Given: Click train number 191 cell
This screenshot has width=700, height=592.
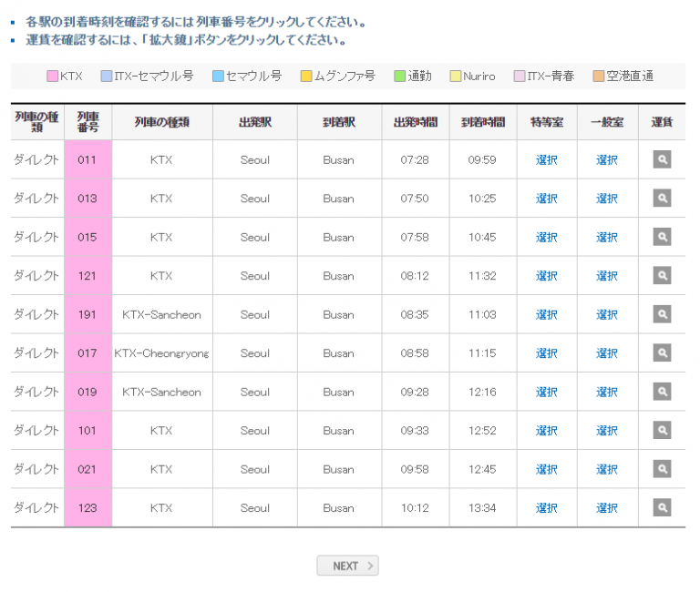Looking at the screenshot, I should point(87,315).
